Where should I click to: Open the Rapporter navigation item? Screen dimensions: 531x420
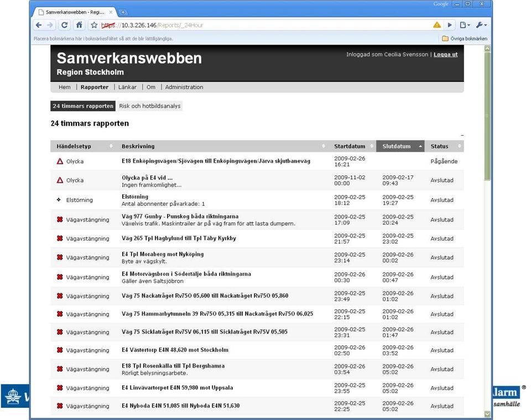coord(95,87)
